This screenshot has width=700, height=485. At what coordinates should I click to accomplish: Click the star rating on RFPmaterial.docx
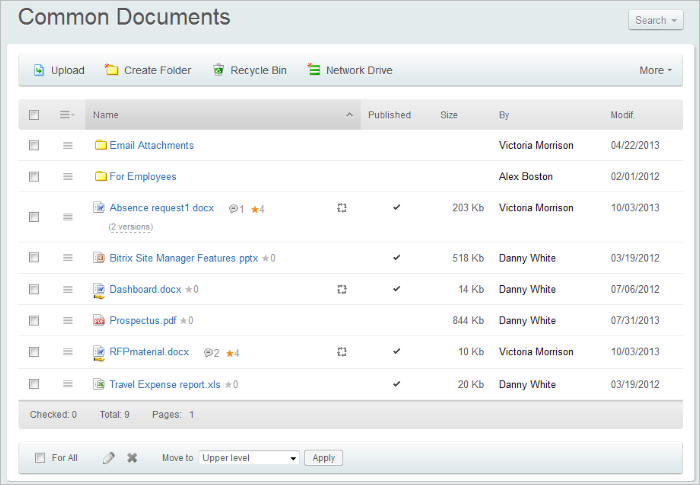pyautogui.click(x=231, y=353)
